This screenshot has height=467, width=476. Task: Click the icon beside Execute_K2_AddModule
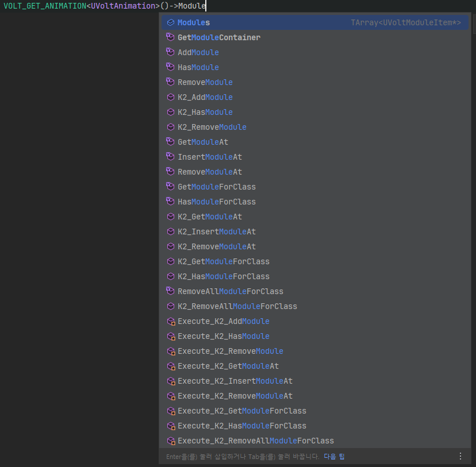[x=170, y=321]
